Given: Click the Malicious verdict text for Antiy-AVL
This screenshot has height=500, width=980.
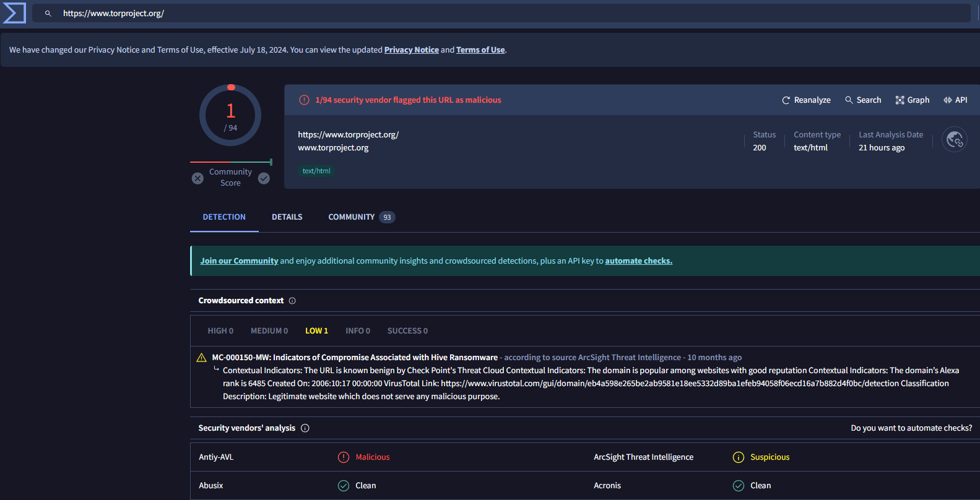Looking at the screenshot, I should coord(373,457).
